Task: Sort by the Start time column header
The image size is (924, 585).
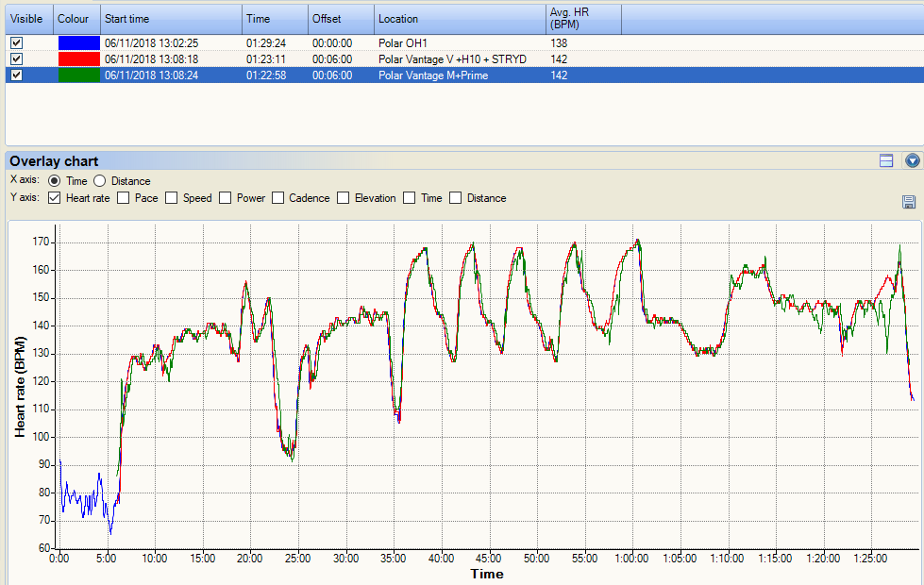Action: (x=170, y=19)
